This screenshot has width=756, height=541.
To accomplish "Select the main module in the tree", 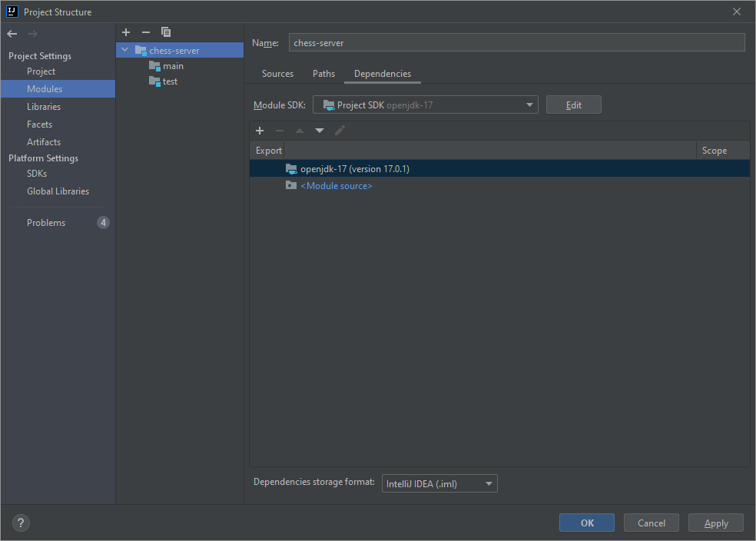I will coord(173,66).
